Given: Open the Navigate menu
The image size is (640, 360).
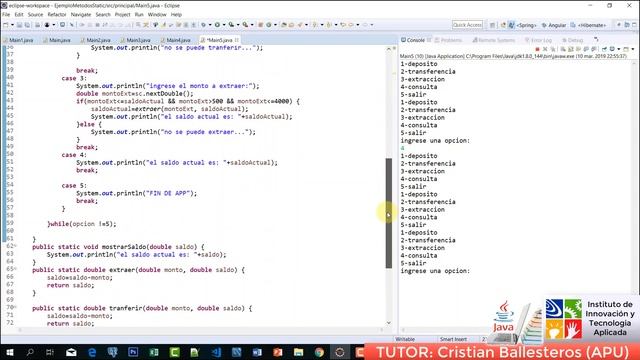Looking at the screenshot, I should pyautogui.click(x=81, y=14).
